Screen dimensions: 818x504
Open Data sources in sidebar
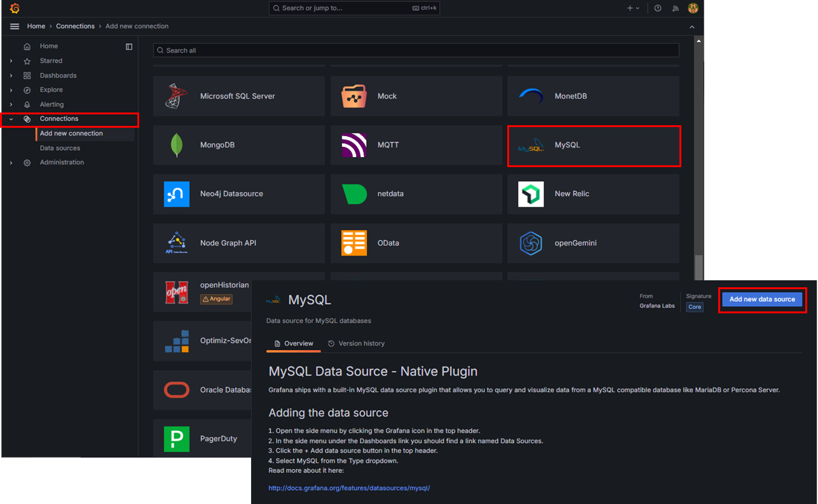click(60, 148)
